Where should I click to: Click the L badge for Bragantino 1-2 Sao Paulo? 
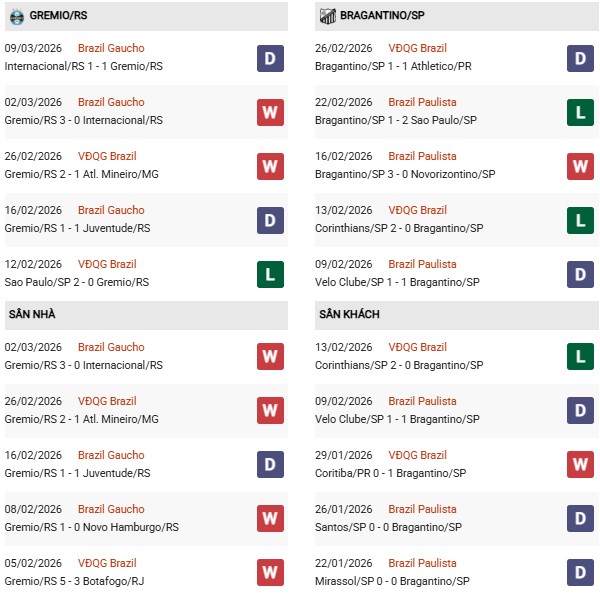pos(581,112)
